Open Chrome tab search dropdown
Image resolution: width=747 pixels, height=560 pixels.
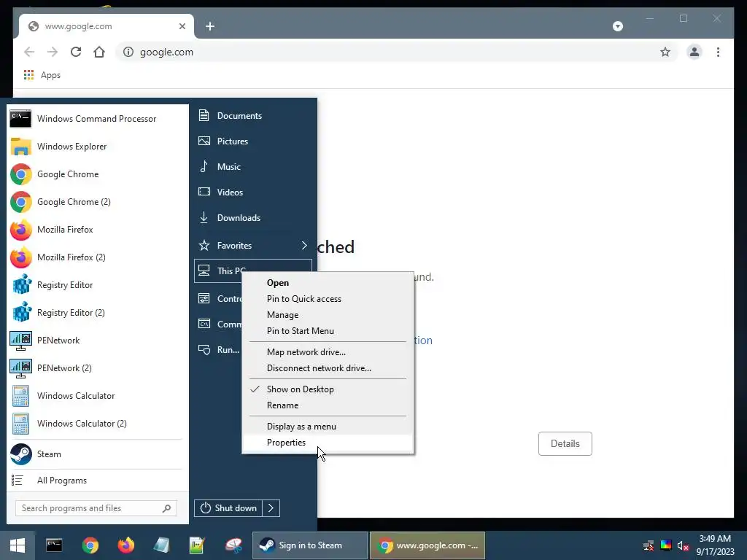617,26
